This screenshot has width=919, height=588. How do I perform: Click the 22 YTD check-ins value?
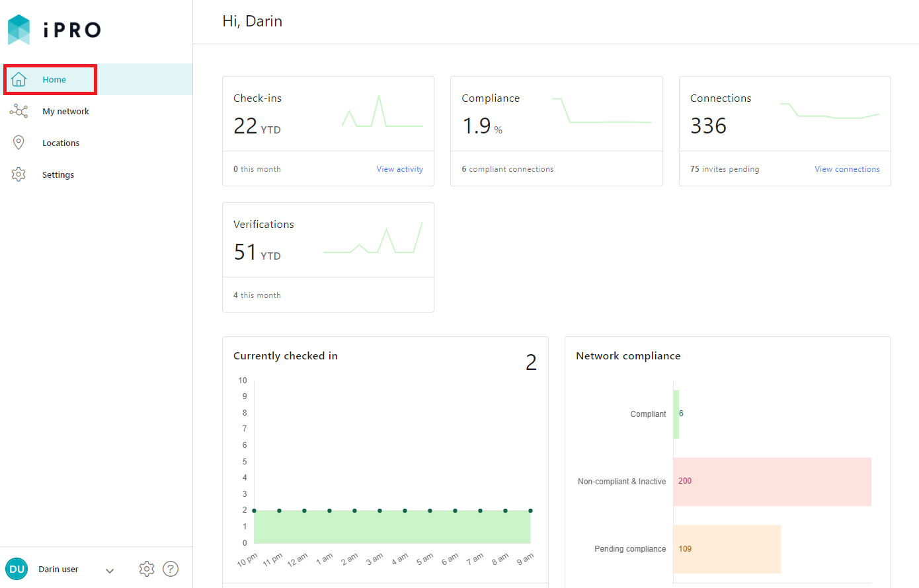pyautogui.click(x=257, y=126)
